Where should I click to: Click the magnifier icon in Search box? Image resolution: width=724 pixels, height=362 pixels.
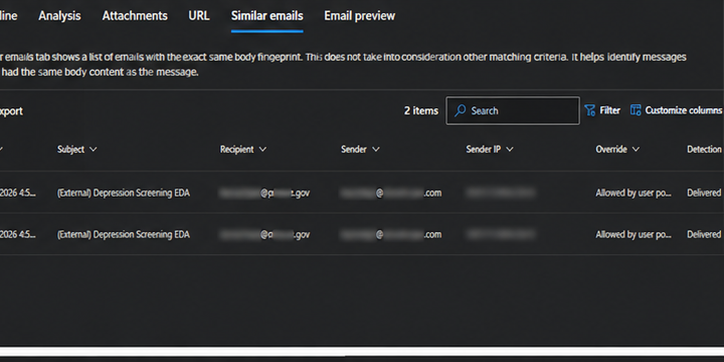tap(460, 111)
